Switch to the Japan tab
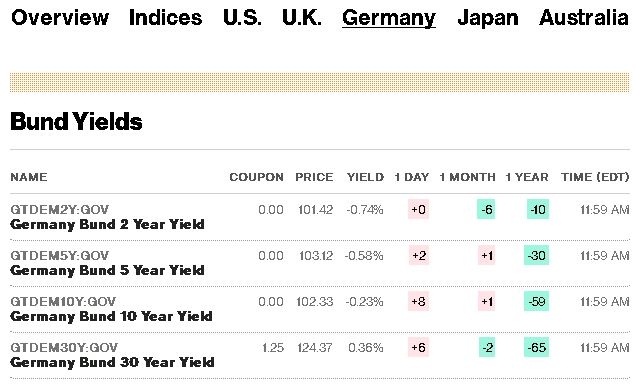Image resolution: width=635 pixels, height=386 pixels. pyautogui.click(x=488, y=19)
